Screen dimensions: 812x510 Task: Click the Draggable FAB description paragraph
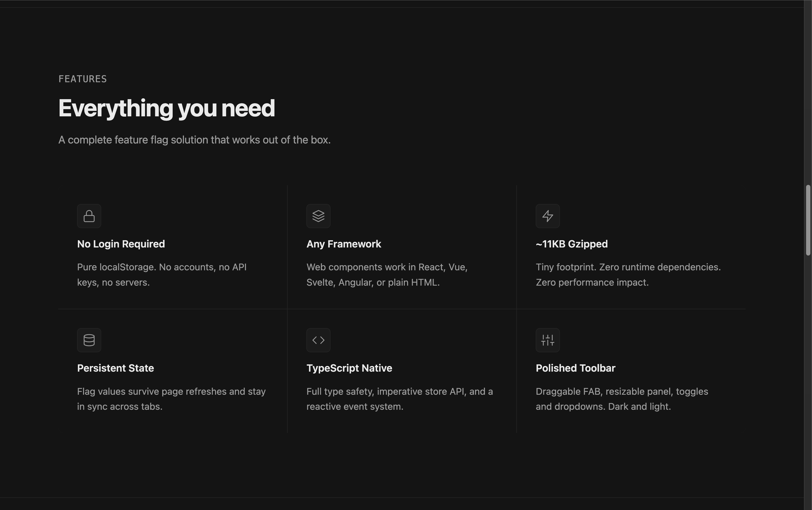pos(622,399)
